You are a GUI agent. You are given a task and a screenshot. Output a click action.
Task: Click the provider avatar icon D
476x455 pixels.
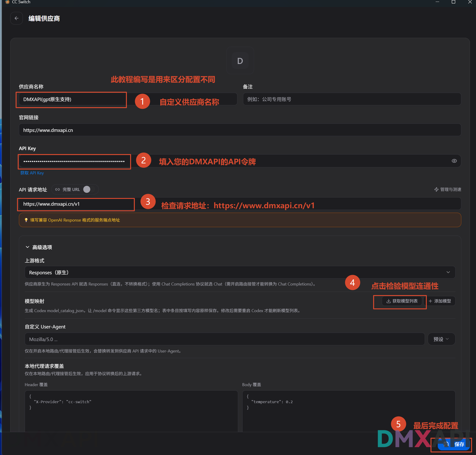click(x=240, y=61)
